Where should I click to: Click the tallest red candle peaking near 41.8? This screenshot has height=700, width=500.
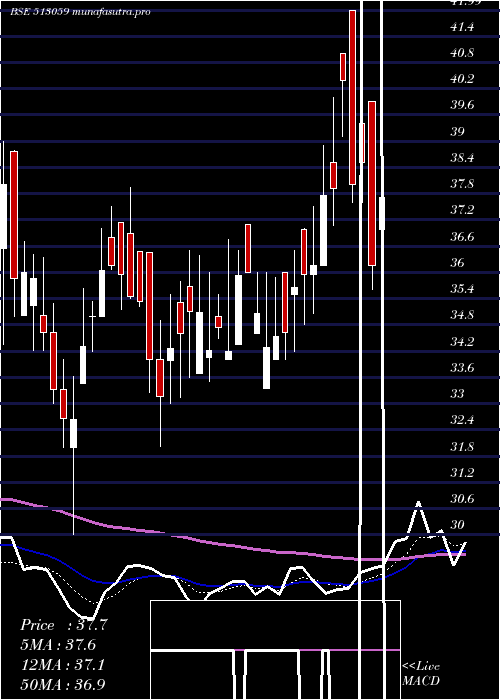tap(353, 97)
